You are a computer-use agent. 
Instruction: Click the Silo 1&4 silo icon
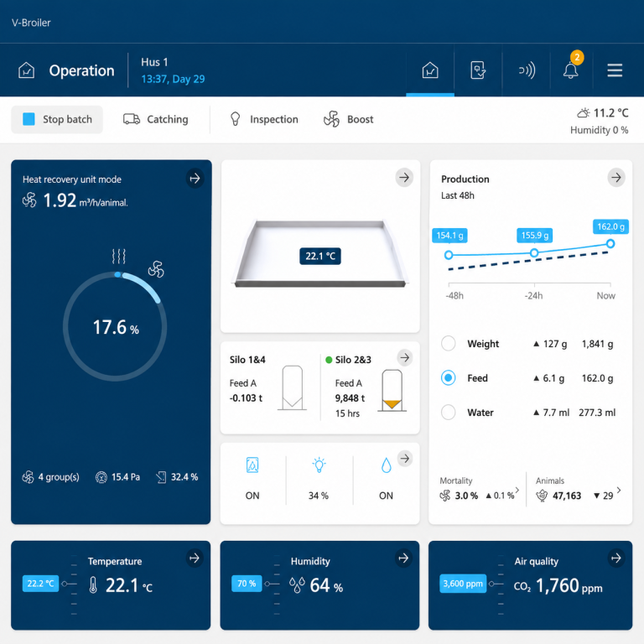pyautogui.click(x=293, y=387)
